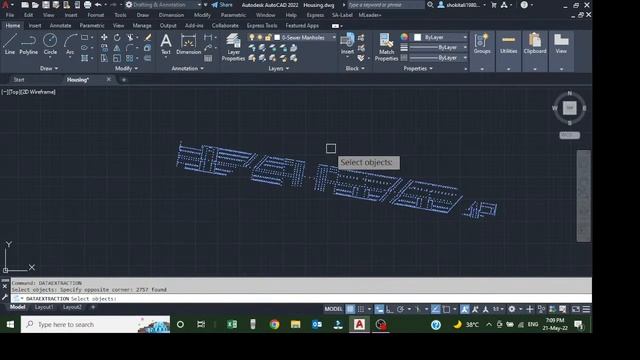
Task: Expand the Annotation panel
Action: tap(188, 68)
